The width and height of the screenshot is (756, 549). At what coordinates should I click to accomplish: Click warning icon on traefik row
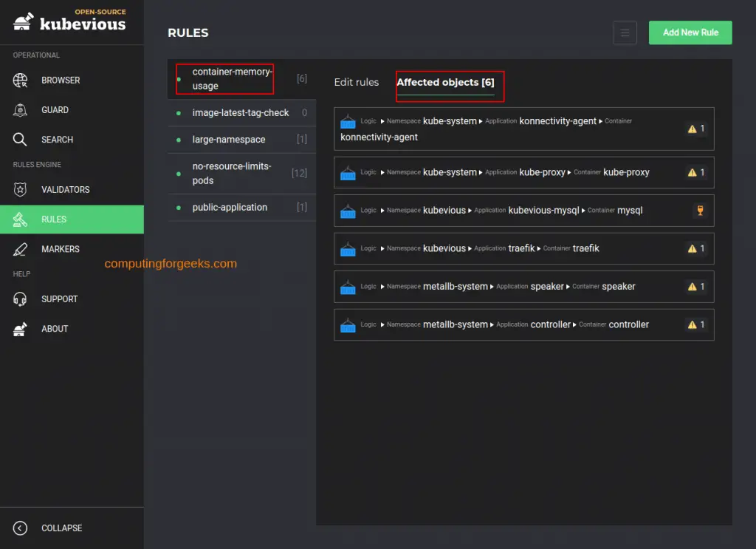(x=693, y=249)
